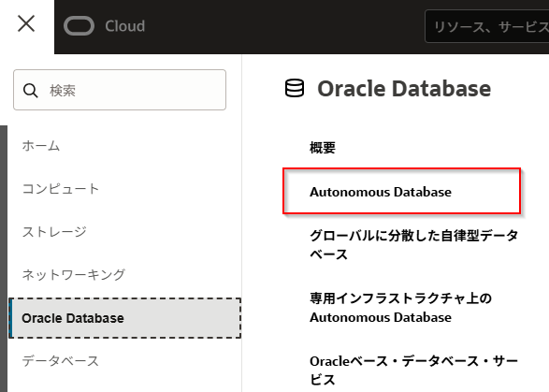
Task: Open the ホーム menu item
Action: point(41,145)
